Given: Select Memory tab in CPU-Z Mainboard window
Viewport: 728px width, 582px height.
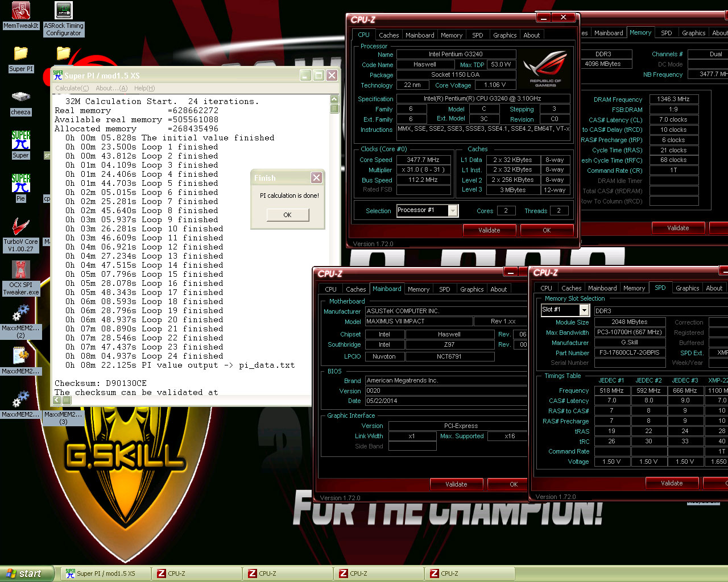Looking at the screenshot, I should 419,289.
